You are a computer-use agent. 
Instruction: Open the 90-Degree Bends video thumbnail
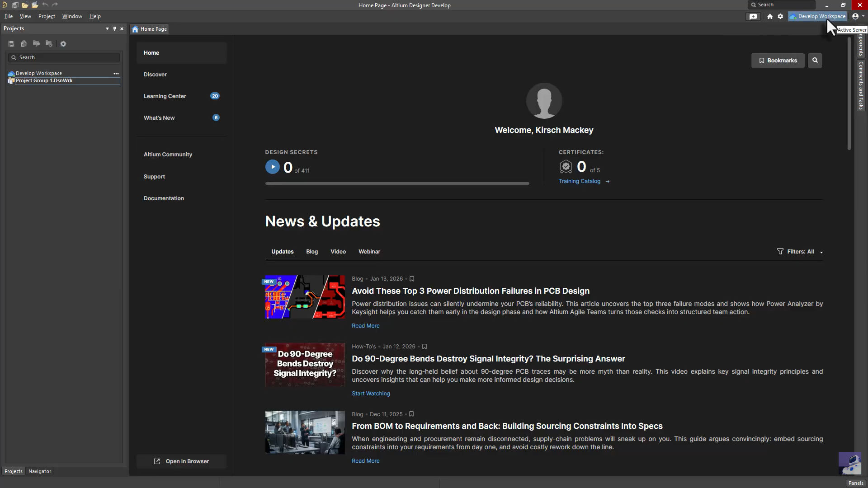305,365
